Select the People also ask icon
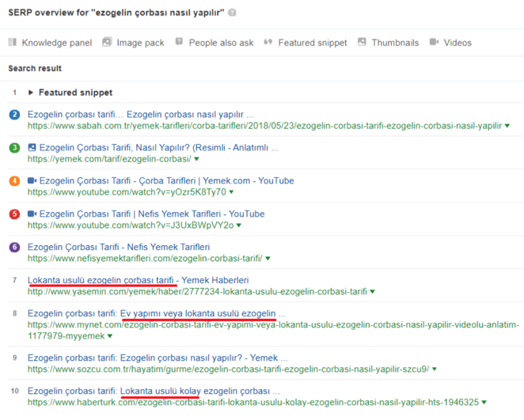This screenshot has height=420, width=524. (x=179, y=42)
